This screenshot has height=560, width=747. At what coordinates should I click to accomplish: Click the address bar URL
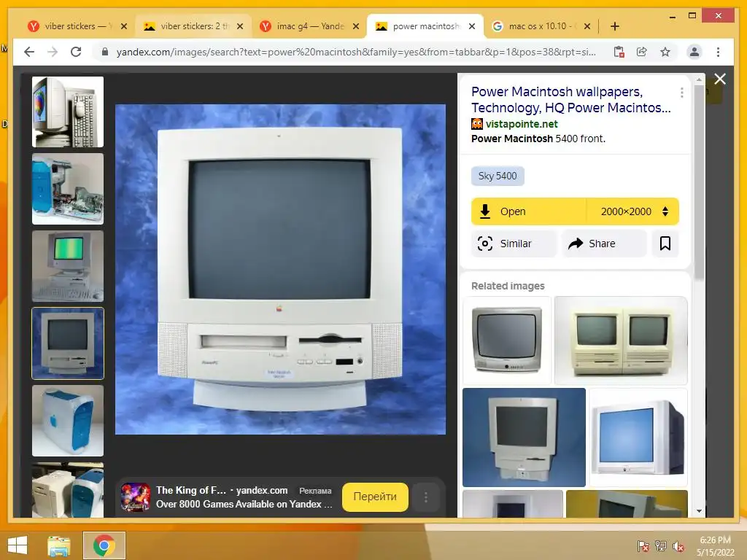(x=356, y=52)
